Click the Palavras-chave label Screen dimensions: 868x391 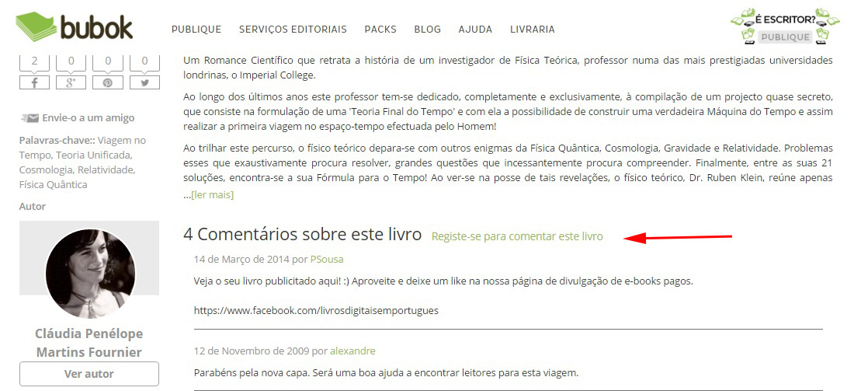(x=57, y=141)
